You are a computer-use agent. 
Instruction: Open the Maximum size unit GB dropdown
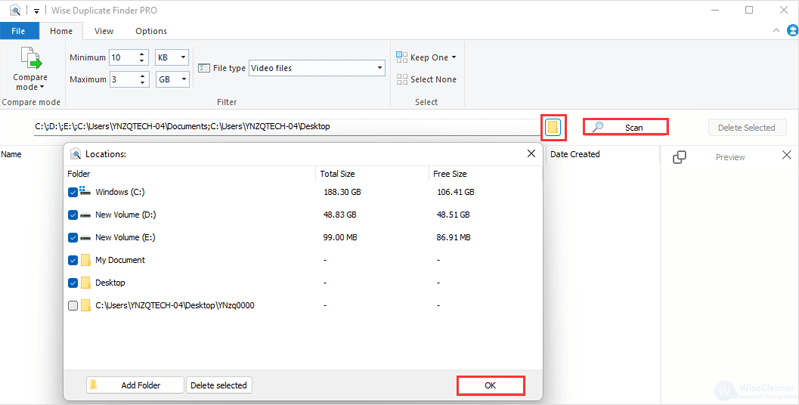(172, 79)
